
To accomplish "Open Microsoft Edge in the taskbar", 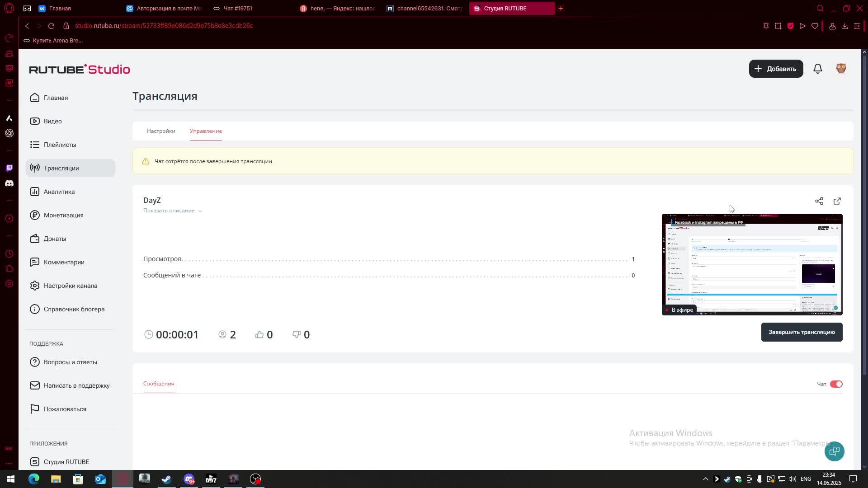I will tap(34, 479).
